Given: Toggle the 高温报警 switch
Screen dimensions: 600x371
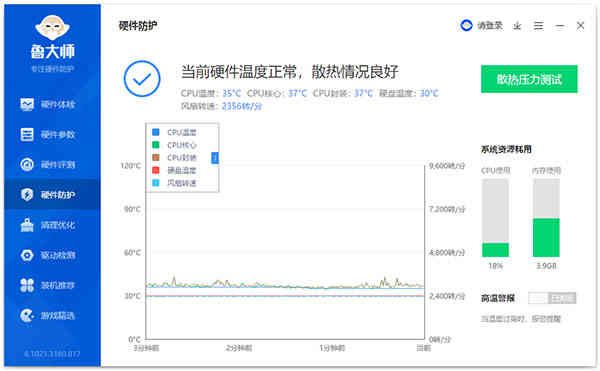Looking at the screenshot, I should [552, 298].
